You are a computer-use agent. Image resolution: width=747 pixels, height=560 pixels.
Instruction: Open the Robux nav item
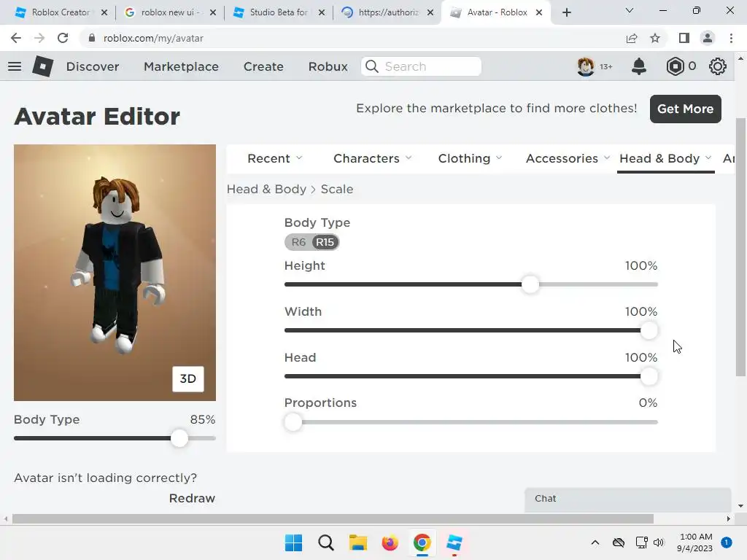[328, 66]
